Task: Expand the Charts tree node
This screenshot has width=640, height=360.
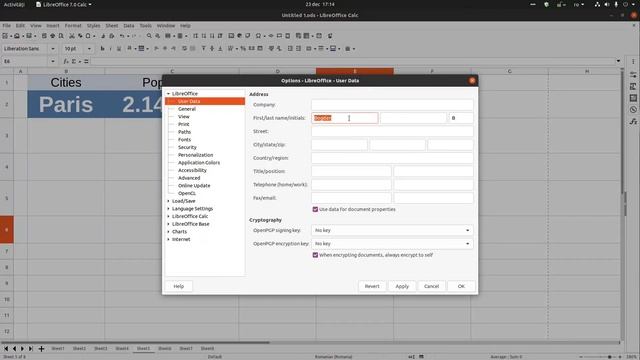Action: point(168,231)
